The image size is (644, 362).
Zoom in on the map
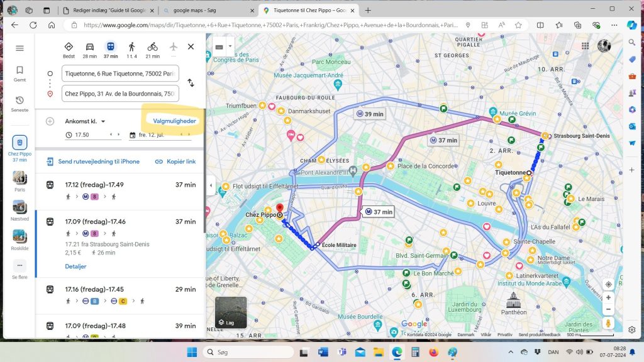coord(608,297)
